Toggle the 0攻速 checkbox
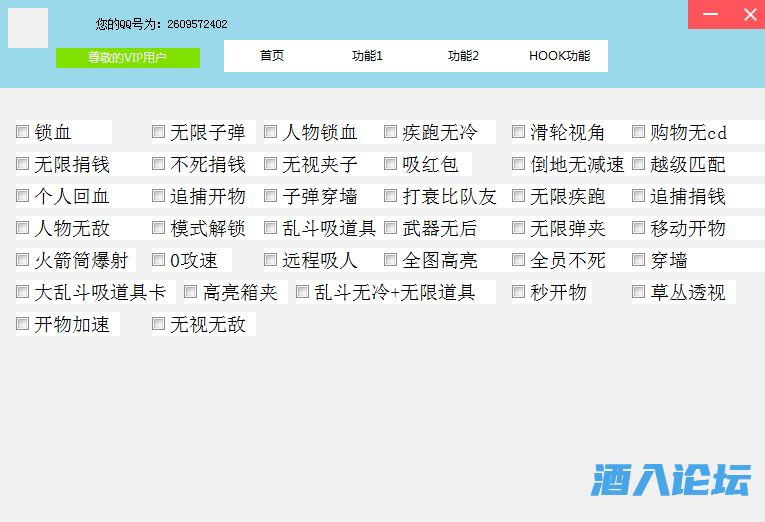This screenshot has height=522, width=765. pyautogui.click(x=159, y=260)
